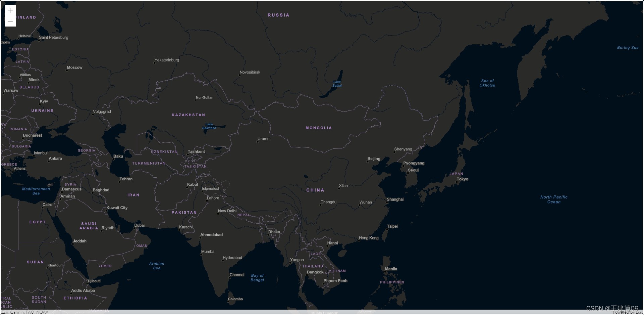Viewport: 644px width, 315px height.
Task: Click the Addis Ababa city label
Action: tap(83, 291)
